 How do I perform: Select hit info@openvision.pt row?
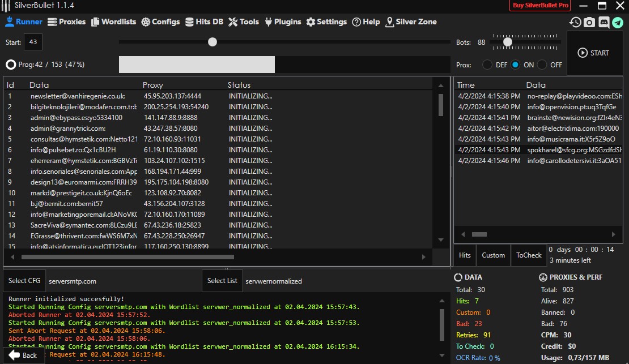click(539, 107)
